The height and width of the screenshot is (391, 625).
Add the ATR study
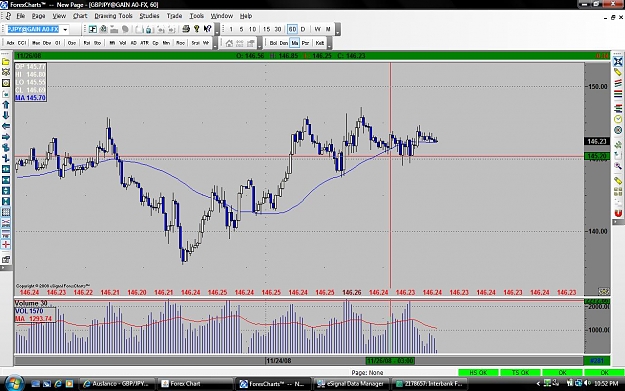tap(144, 43)
